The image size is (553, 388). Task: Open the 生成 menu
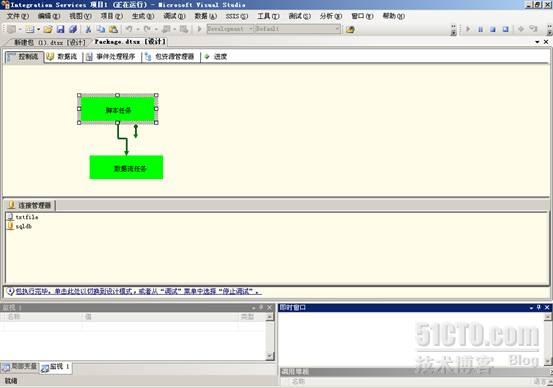point(143,16)
